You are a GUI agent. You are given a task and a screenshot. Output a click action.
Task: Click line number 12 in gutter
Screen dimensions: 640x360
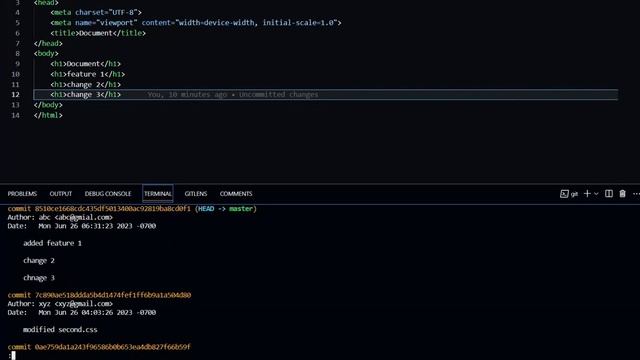click(x=15, y=94)
